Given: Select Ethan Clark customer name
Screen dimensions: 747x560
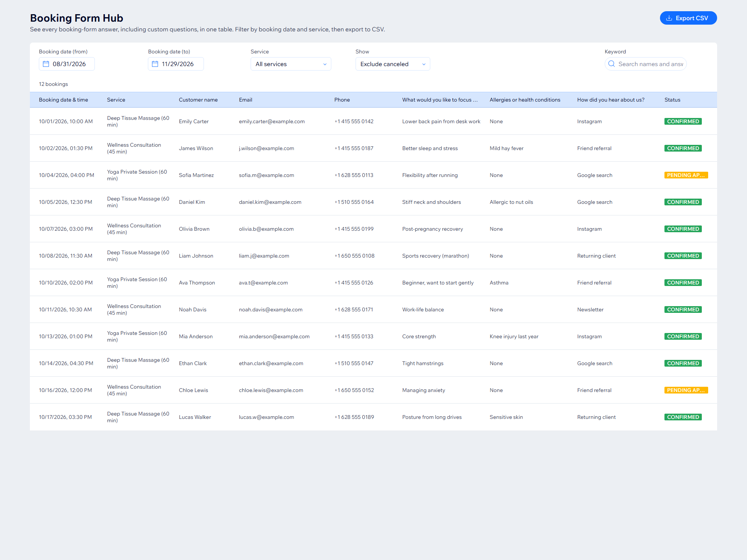Looking at the screenshot, I should click(193, 363).
